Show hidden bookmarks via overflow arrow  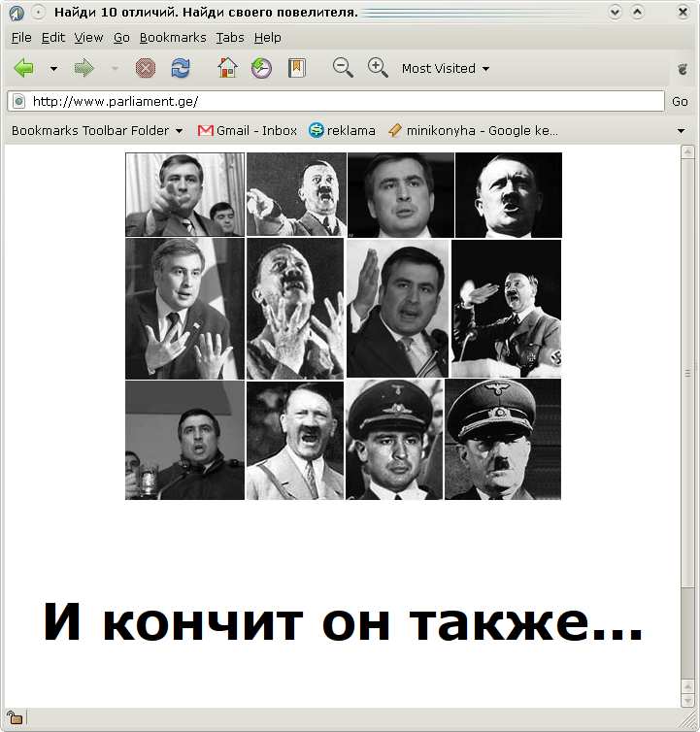[681, 131]
